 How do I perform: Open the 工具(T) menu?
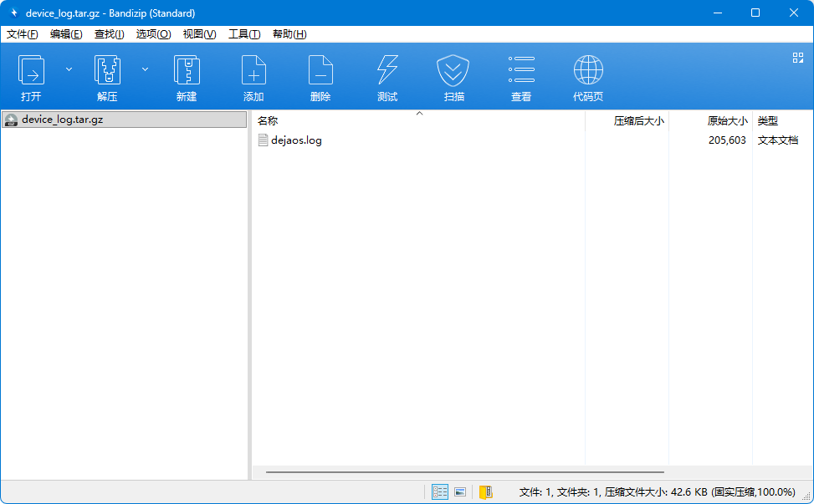click(244, 34)
